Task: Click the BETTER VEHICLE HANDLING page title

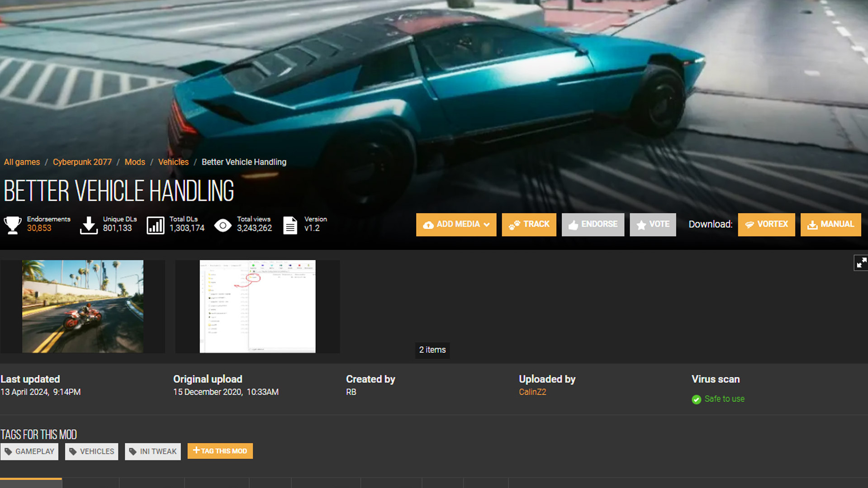Action: pos(119,191)
